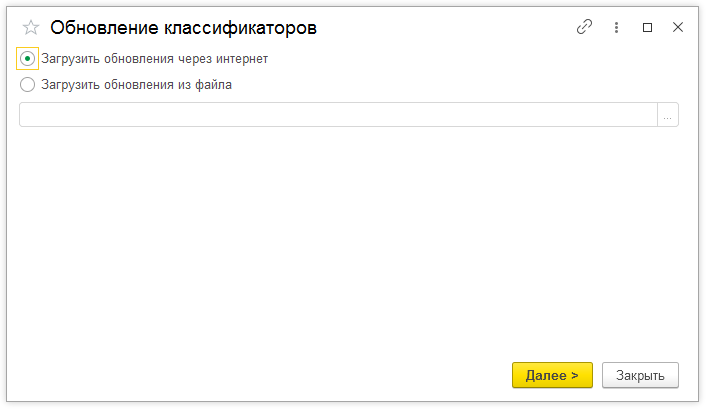Choose internet update option circle
Screen dimensions: 707x409
(x=28, y=59)
